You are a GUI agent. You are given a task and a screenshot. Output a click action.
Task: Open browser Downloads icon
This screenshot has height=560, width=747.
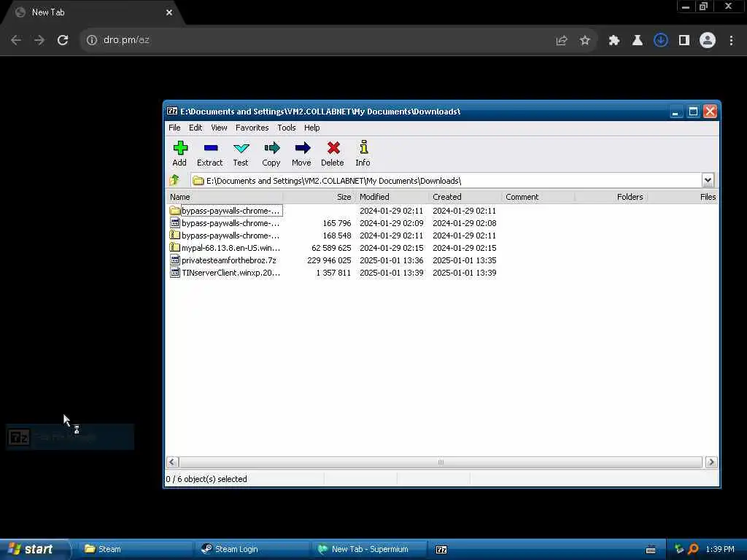click(x=661, y=40)
